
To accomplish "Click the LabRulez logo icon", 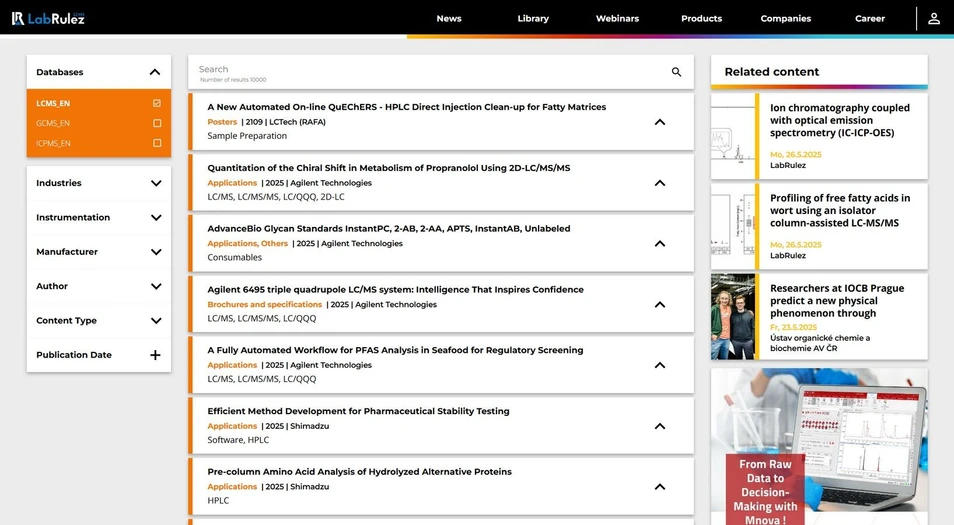I will [x=18, y=18].
